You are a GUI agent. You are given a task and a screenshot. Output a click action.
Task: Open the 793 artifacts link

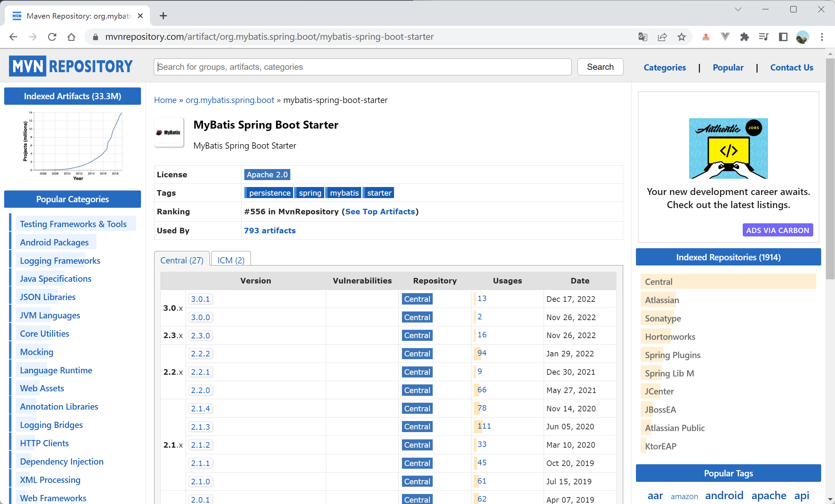point(270,231)
